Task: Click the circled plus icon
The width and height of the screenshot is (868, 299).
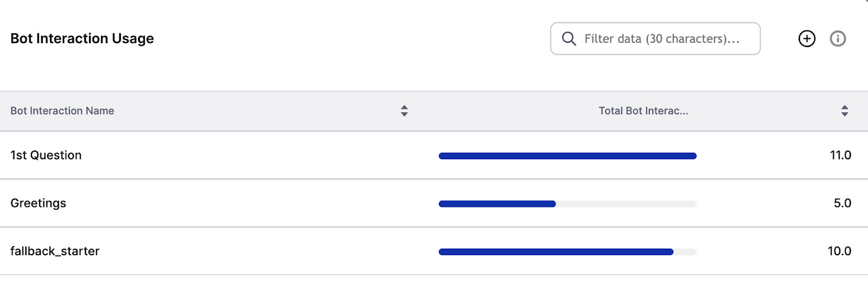Action: 807,38
